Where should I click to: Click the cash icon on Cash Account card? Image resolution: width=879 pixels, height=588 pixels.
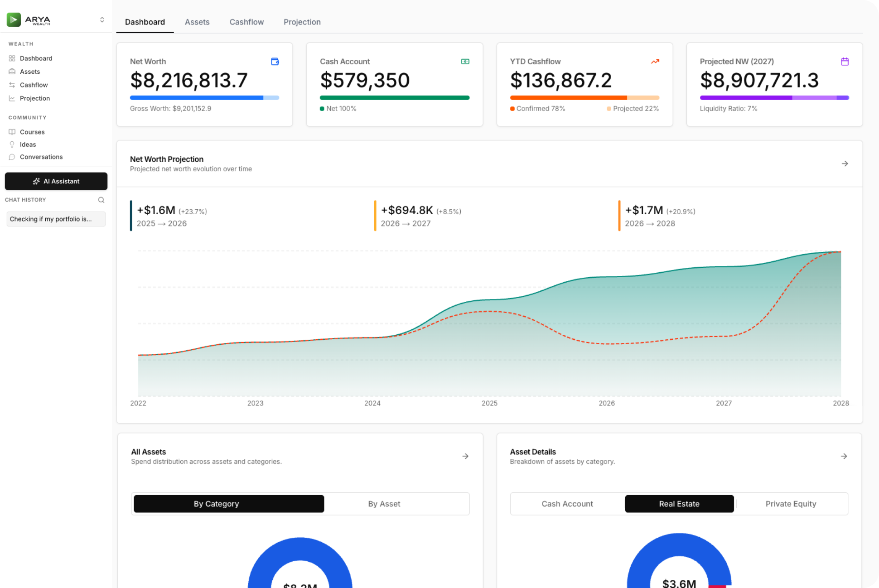point(465,62)
